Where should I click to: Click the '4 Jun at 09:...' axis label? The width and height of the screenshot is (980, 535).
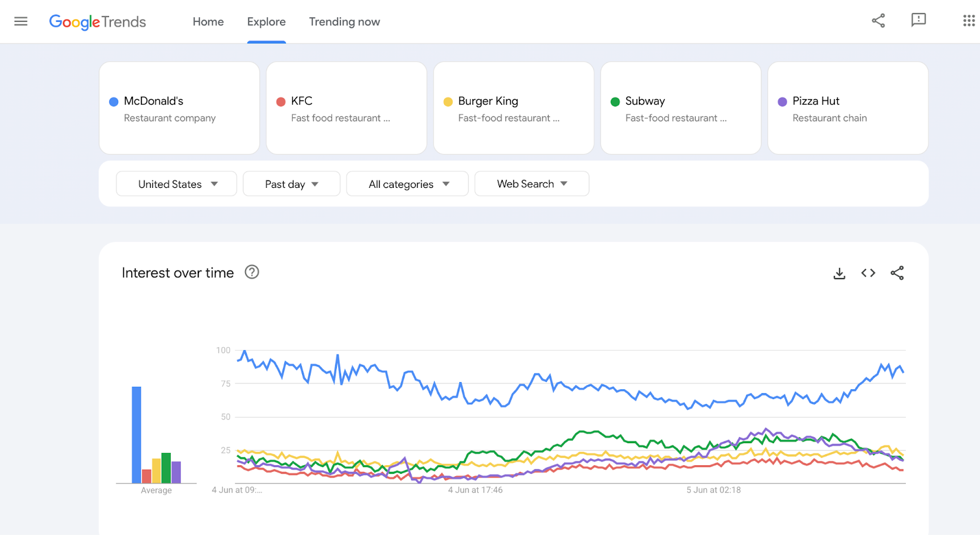237,490
